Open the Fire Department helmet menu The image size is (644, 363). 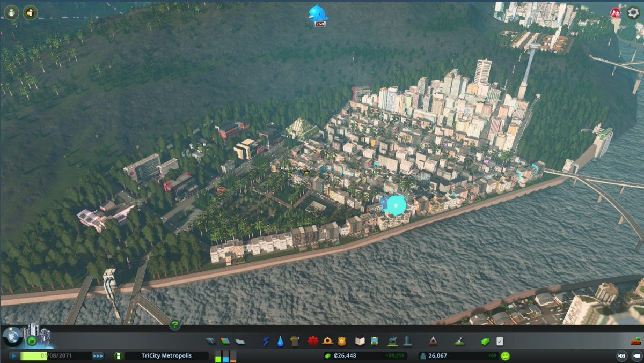click(x=327, y=342)
